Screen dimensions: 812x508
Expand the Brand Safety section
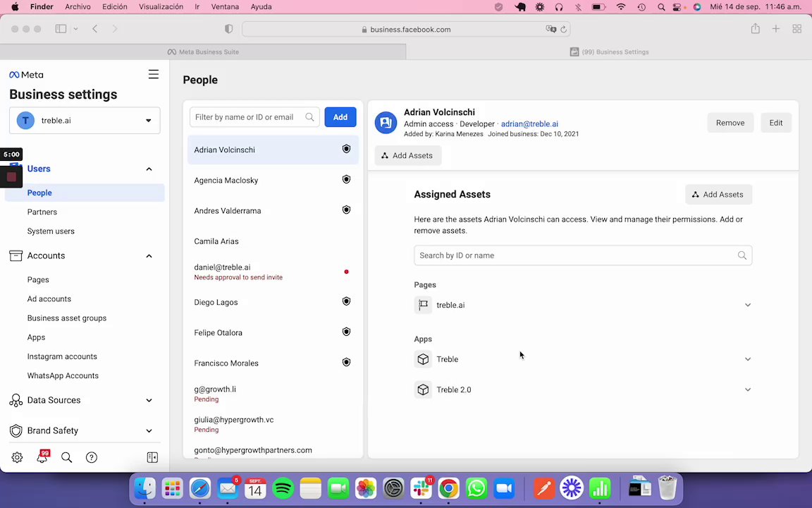tap(149, 431)
